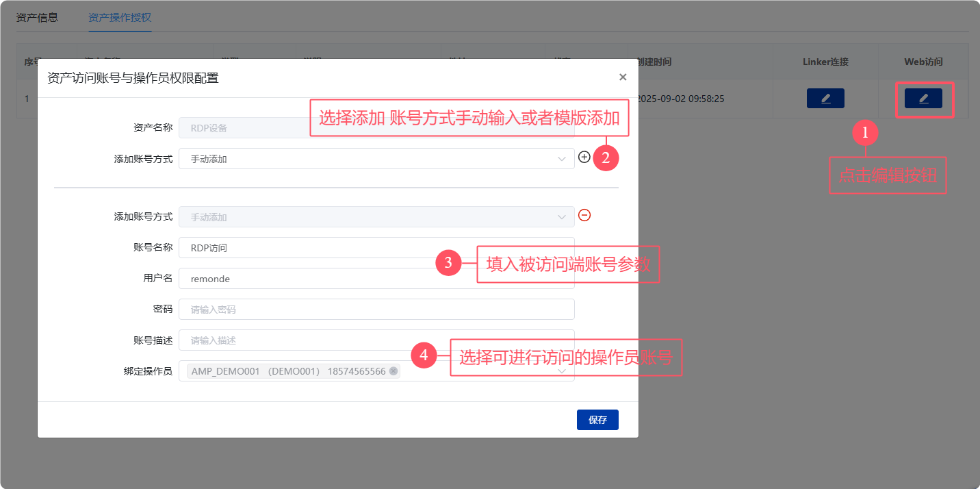The image size is (980, 489).
Task: Select the 资产操作授权 tab
Action: 120,17
